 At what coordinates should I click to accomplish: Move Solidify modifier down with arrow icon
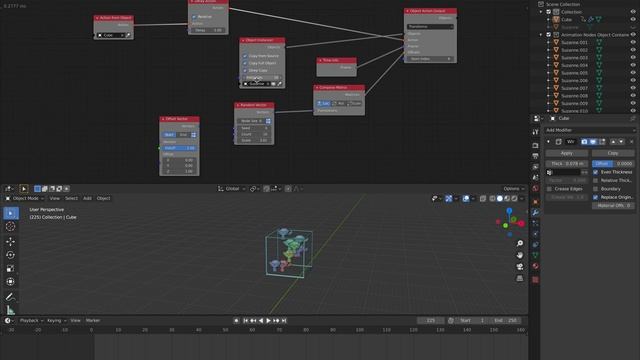coord(621,142)
